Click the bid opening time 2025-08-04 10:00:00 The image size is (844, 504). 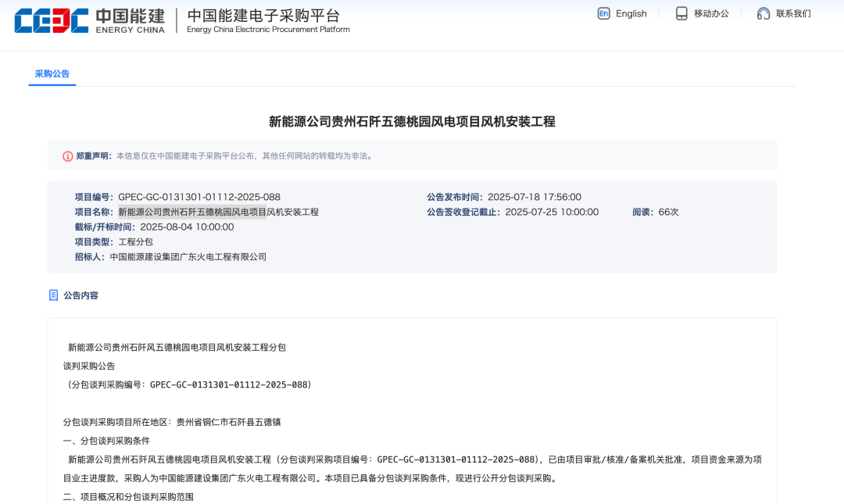coord(187,227)
